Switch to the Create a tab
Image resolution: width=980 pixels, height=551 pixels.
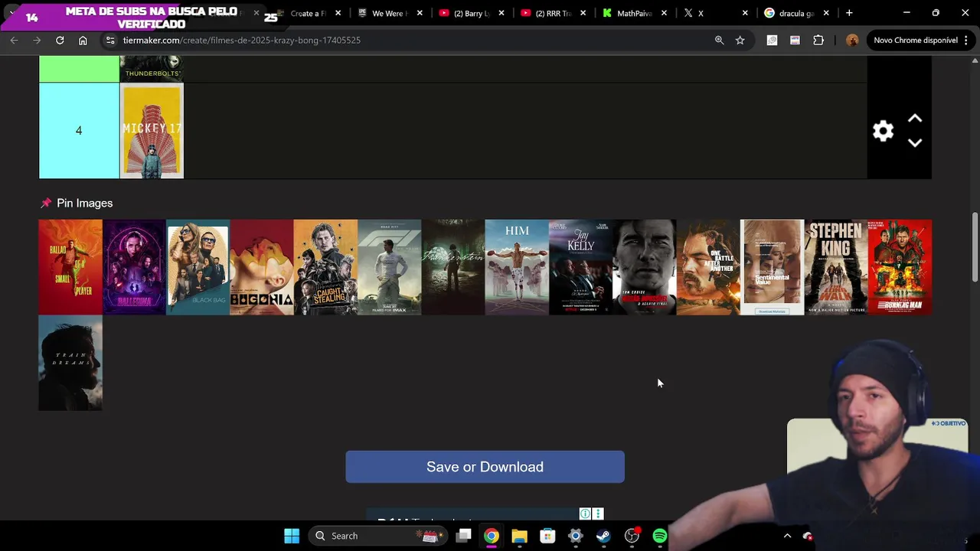(x=309, y=13)
